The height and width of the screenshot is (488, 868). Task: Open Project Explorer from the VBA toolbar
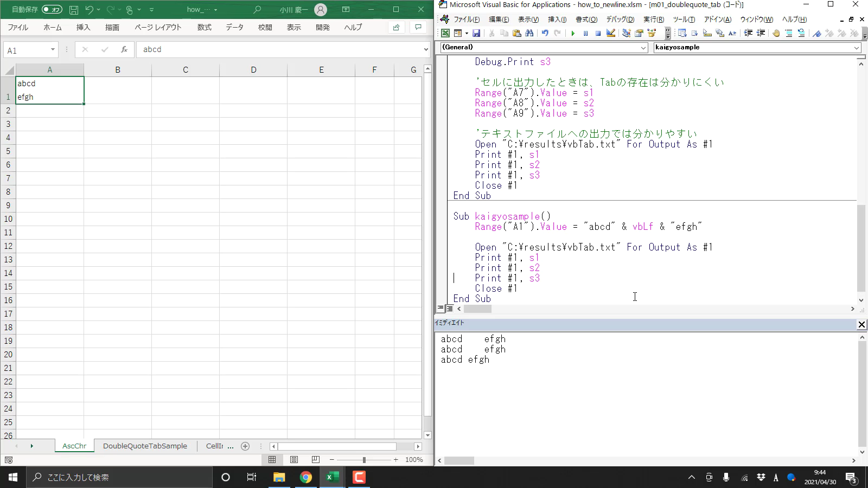[x=626, y=34]
